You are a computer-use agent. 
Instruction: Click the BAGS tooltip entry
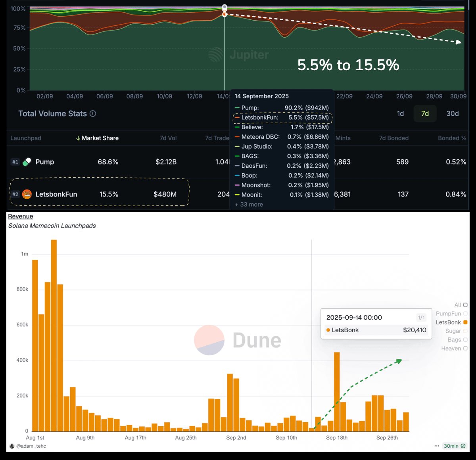point(282,156)
